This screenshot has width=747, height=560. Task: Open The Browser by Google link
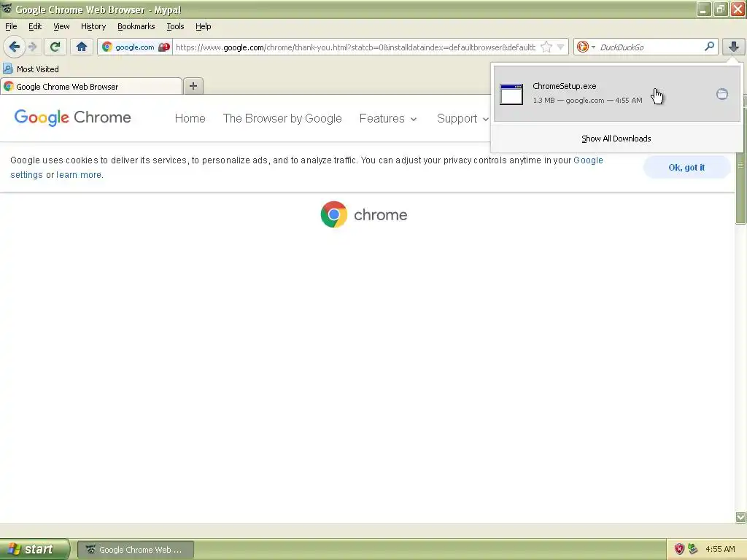[x=282, y=119]
